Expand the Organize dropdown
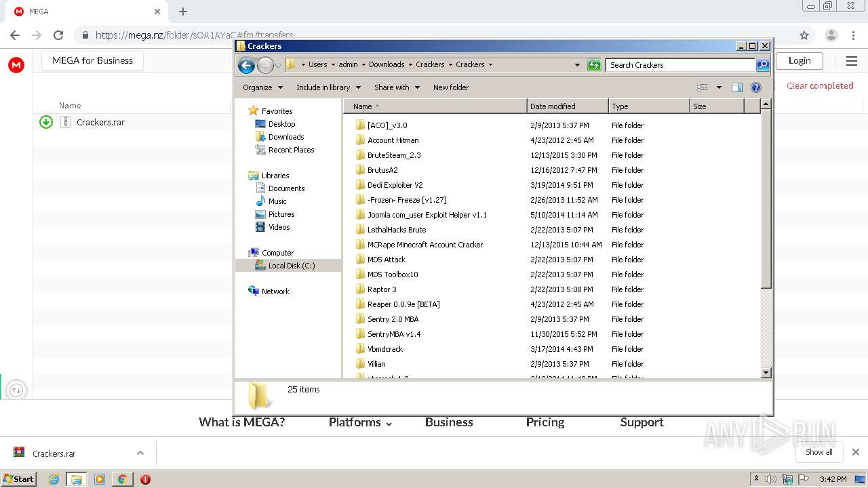Image resolution: width=868 pixels, height=488 pixels. coord(262,87)
